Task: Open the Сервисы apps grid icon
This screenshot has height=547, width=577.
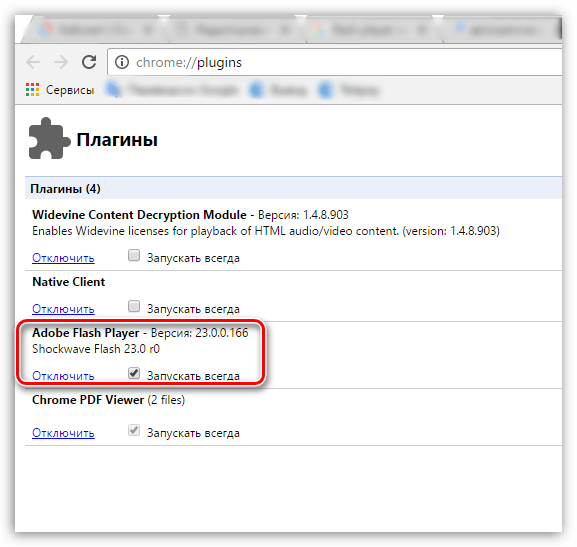Action: tap(32, 89)
